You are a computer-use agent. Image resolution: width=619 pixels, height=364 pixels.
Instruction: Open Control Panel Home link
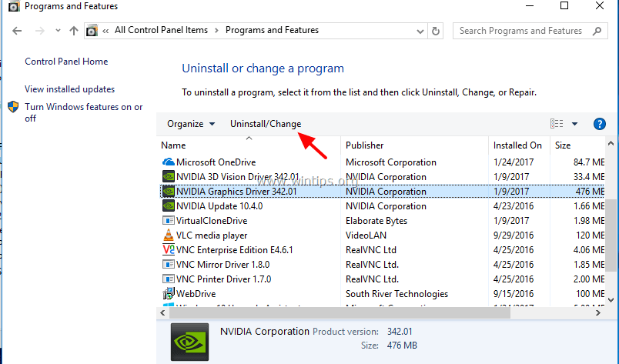(x=66, y=62)
